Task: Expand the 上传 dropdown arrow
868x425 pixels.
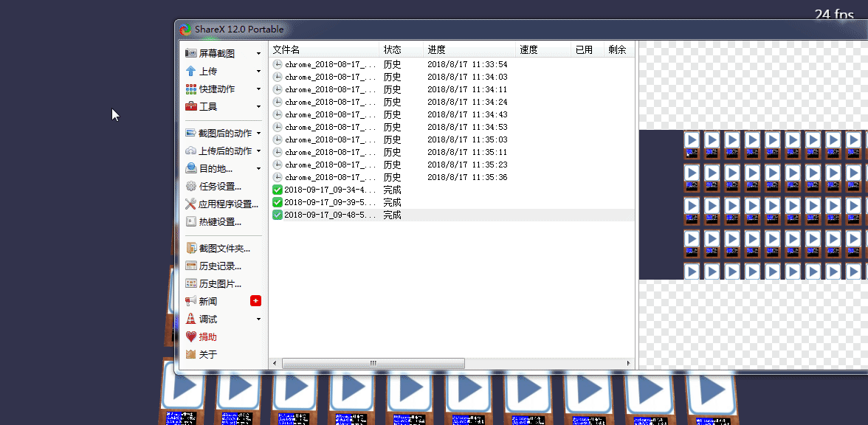Action: click(258, 72)
